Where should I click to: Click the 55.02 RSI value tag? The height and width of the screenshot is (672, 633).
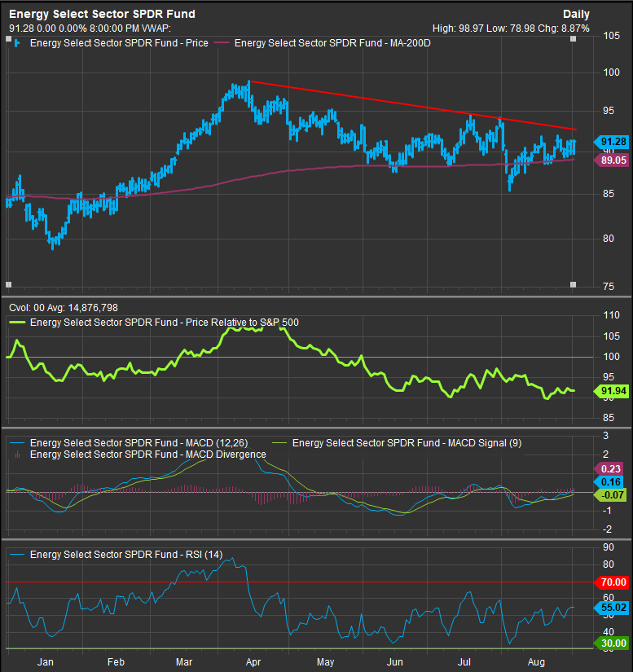pos(612,608)
